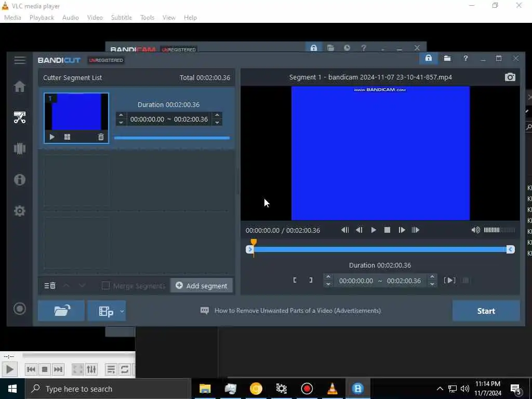Increase the preview start time stepper

pyautogui.click(x=328, y=277)
